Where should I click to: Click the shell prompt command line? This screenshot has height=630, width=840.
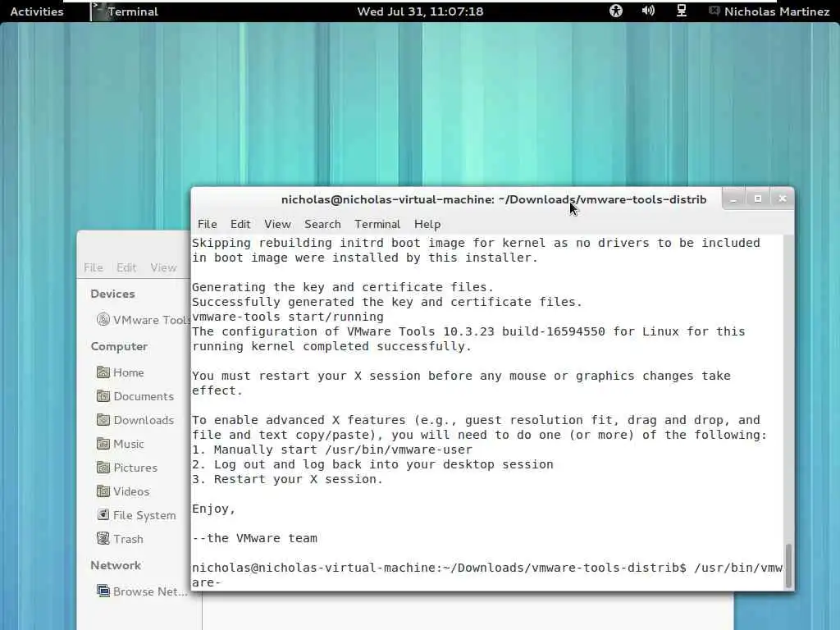click(x=487, y=575)
